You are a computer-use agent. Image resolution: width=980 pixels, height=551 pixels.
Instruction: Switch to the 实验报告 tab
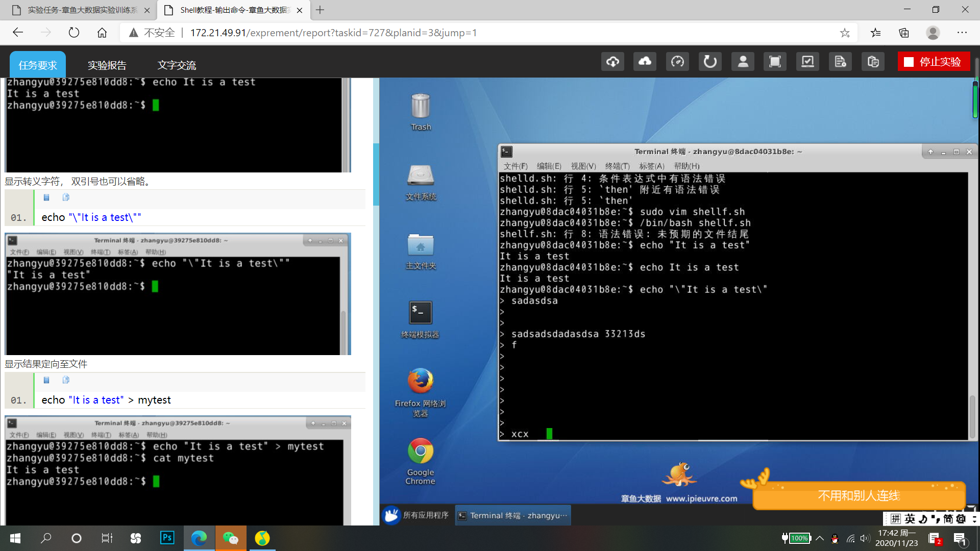[107, 65]
